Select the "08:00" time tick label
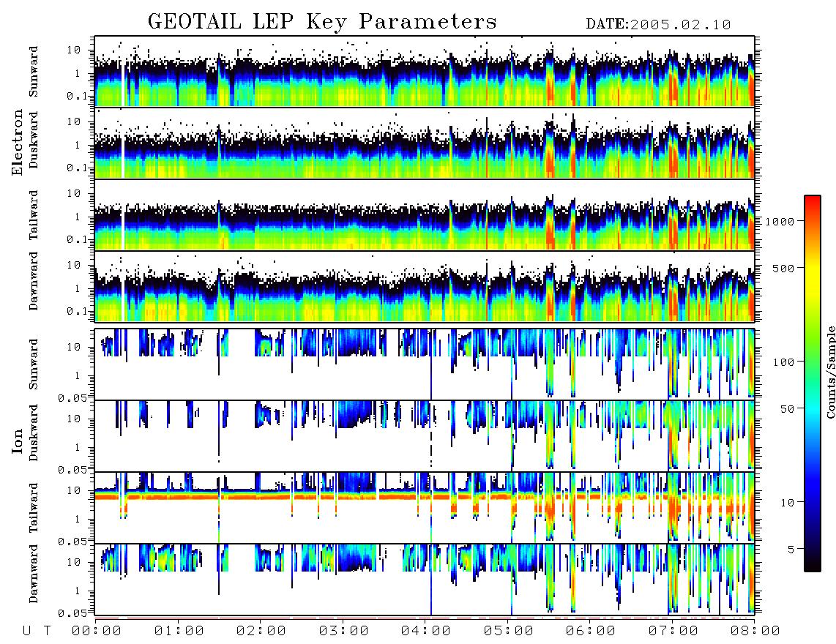The width and height of the screenshot is (836, 644). [x=755, y=631]
